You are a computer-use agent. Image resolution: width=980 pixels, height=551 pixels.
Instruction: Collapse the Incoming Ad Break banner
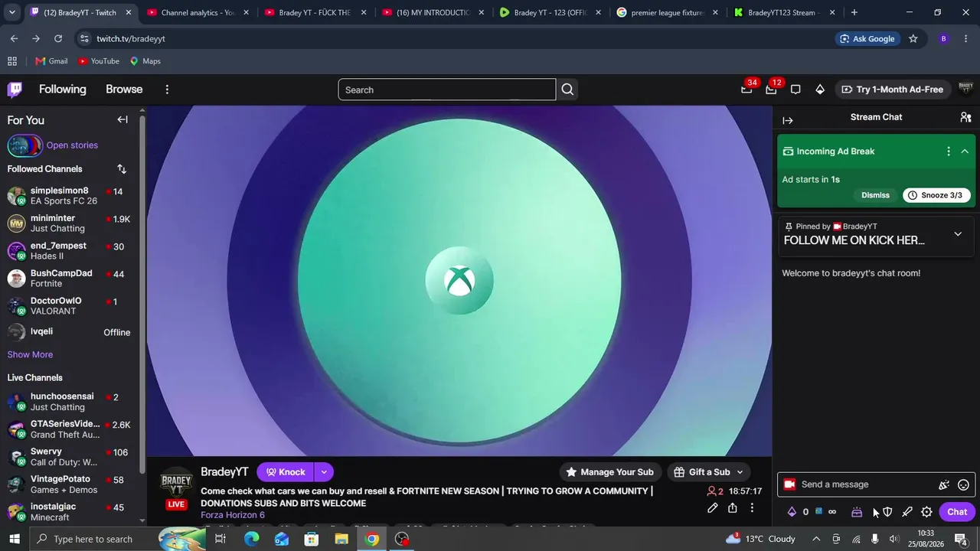tap(965, 152)
